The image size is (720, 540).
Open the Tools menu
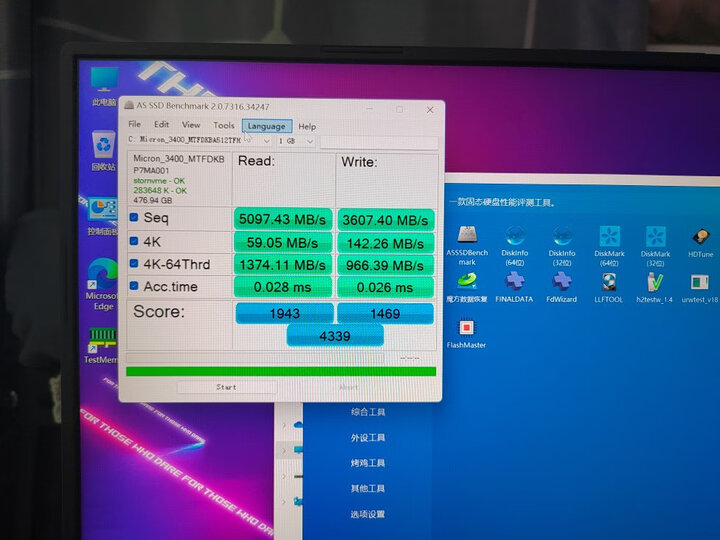[x=224, y=125]
